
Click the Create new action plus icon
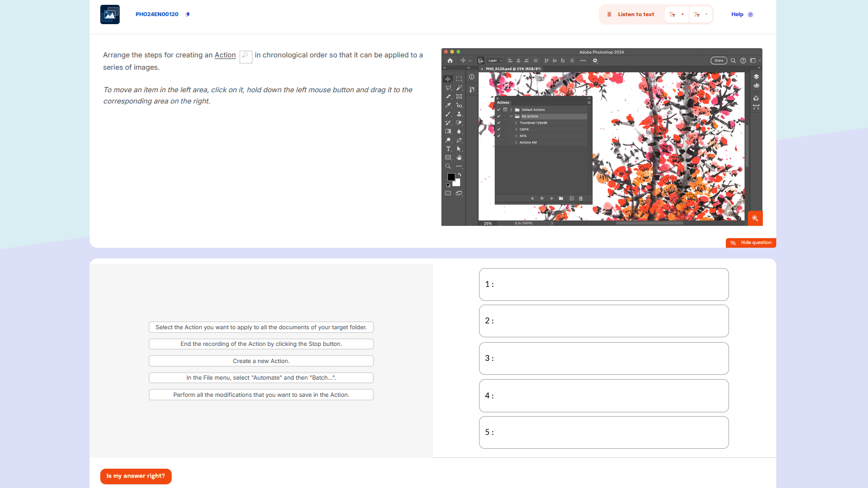(x=571, y=198)
